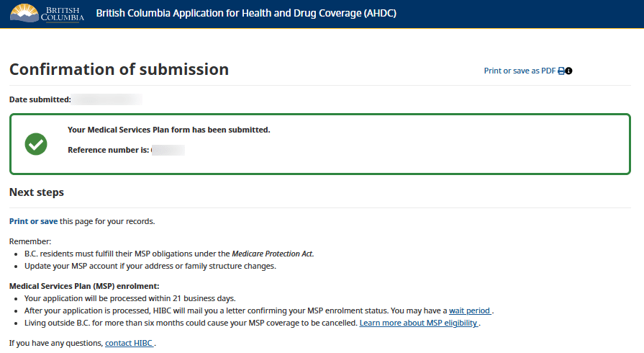Open the wait period link

(x=471, y=310)
